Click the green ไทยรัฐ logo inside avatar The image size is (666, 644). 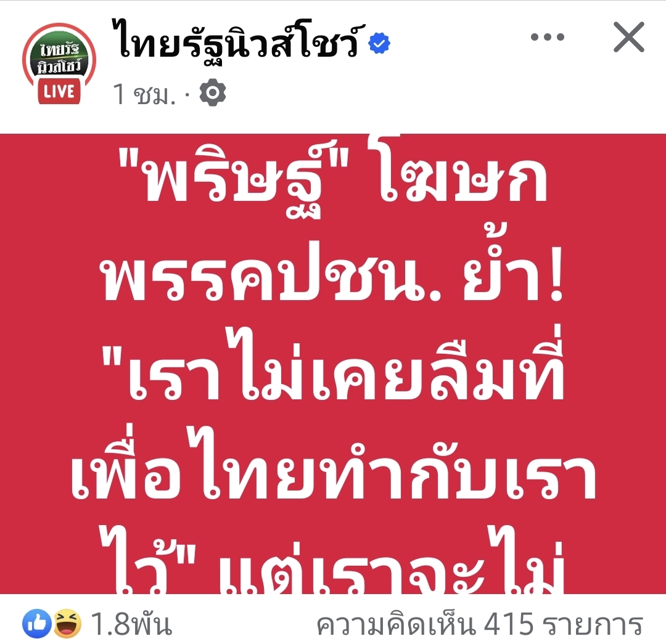pos(59,58)
